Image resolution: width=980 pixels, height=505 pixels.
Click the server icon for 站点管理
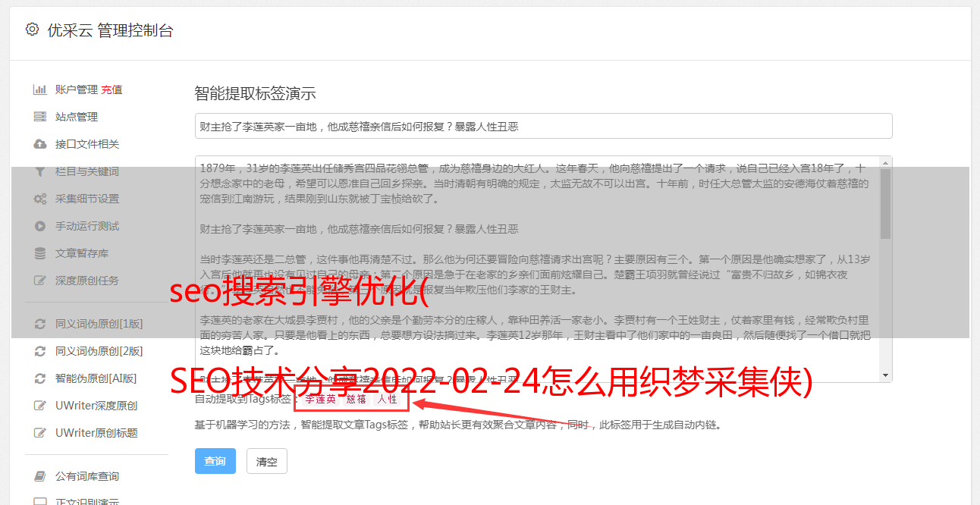40,117
